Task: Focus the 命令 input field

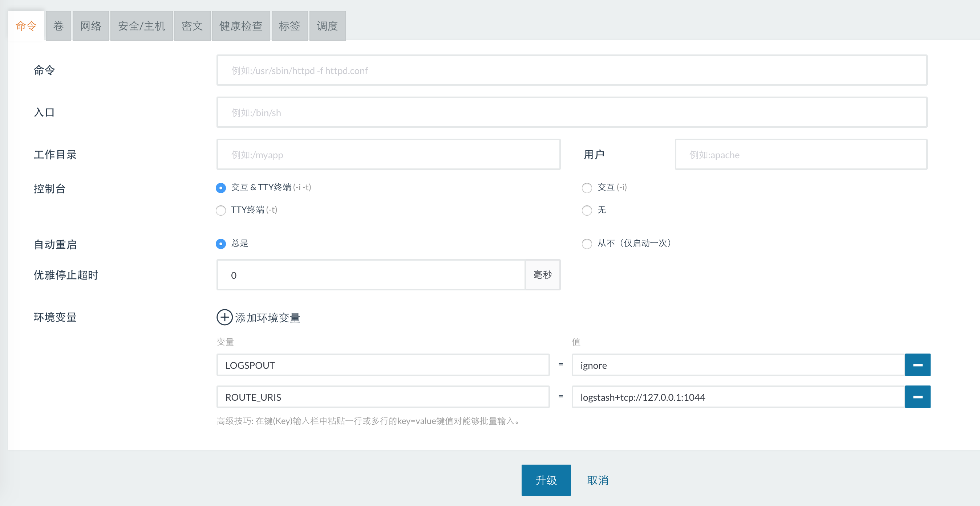Action: click(571, 70)
